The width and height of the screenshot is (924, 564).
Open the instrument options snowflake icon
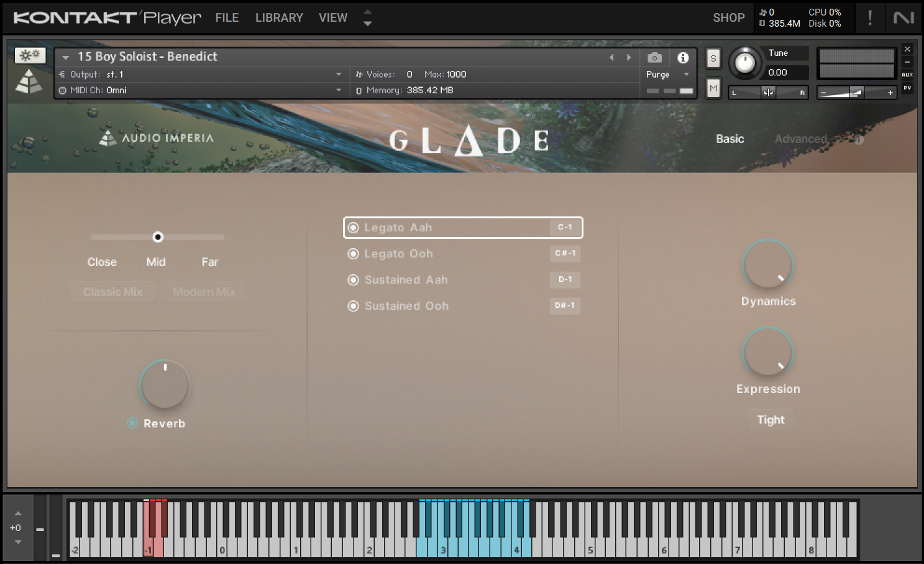coord(30,55)
